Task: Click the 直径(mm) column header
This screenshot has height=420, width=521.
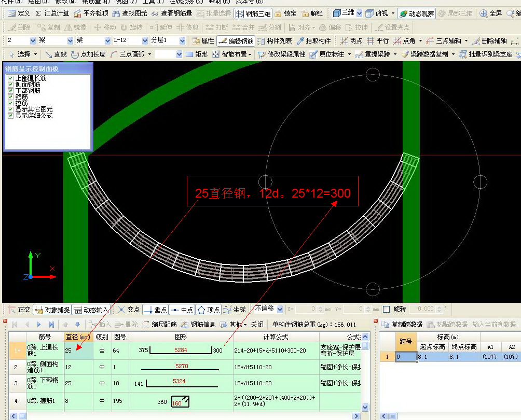Action: [x=78, y=337]
